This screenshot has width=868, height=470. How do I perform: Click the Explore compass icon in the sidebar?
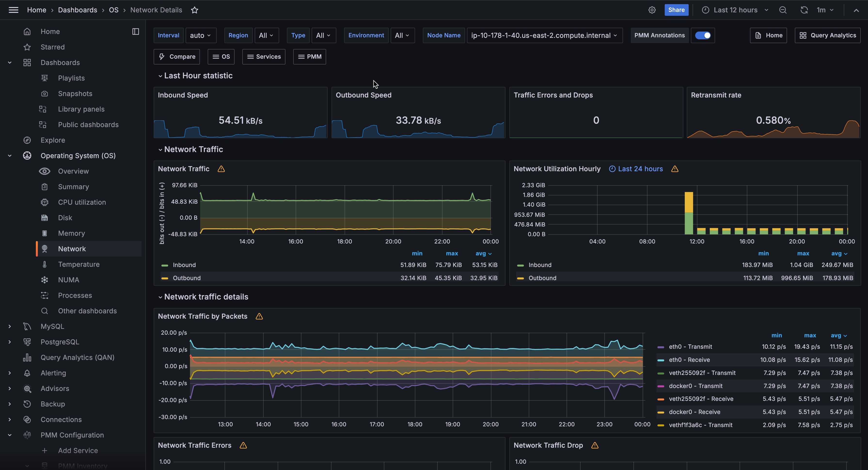pyautogui.click(x=27, y=140)
